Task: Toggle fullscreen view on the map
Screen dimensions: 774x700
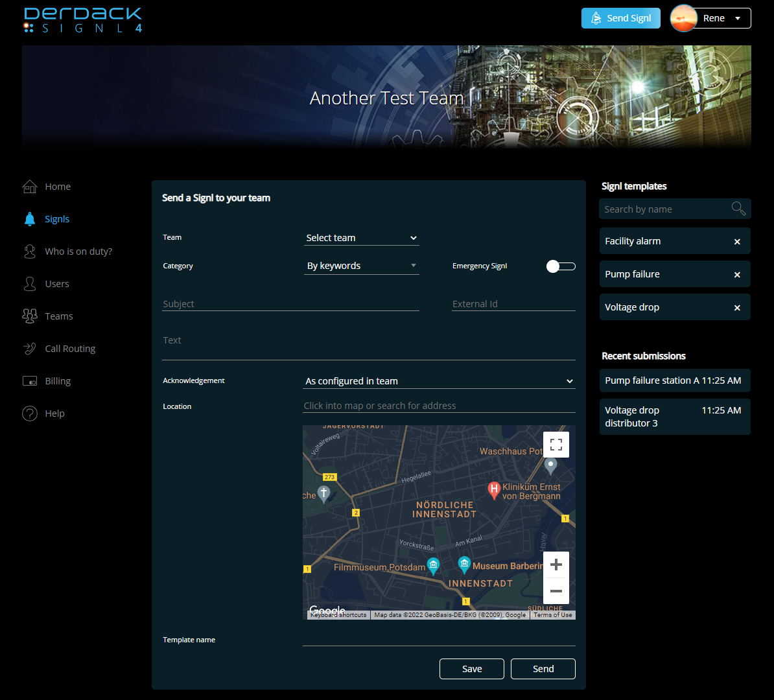Action: pyautogui.click(x=556, y=445)
